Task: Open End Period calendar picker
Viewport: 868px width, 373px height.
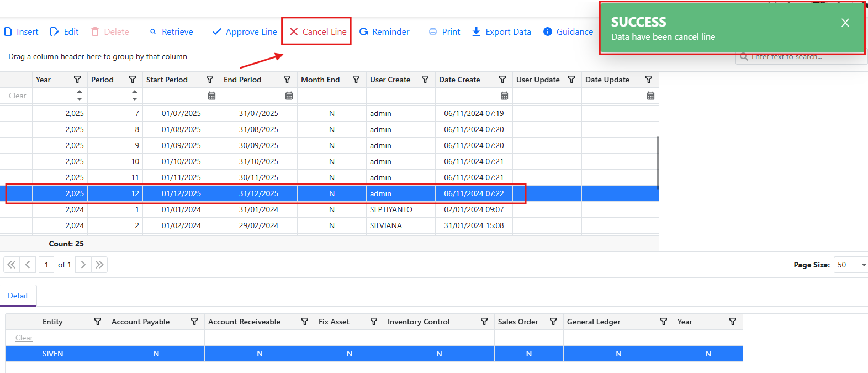Action: coord(289,96)
